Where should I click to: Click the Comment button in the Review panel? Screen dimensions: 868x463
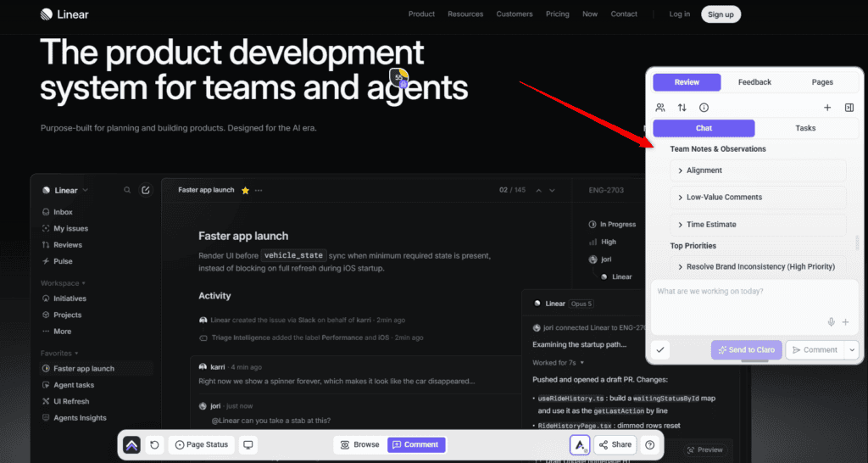815,350
